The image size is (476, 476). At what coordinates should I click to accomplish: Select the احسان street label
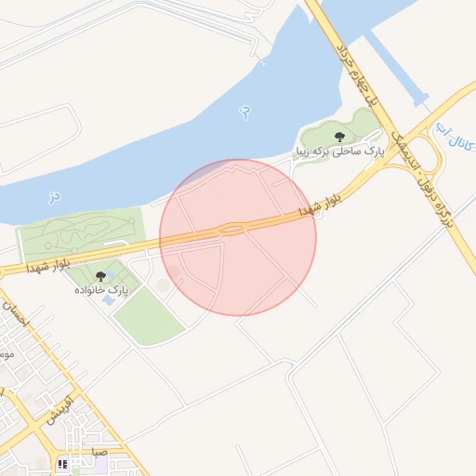pyautogui.click(x=16, y=314)
